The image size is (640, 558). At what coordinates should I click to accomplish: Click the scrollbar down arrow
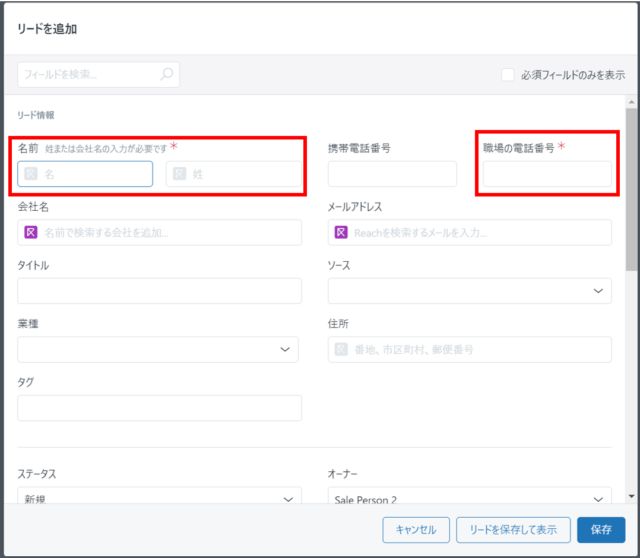pos(631,496)
